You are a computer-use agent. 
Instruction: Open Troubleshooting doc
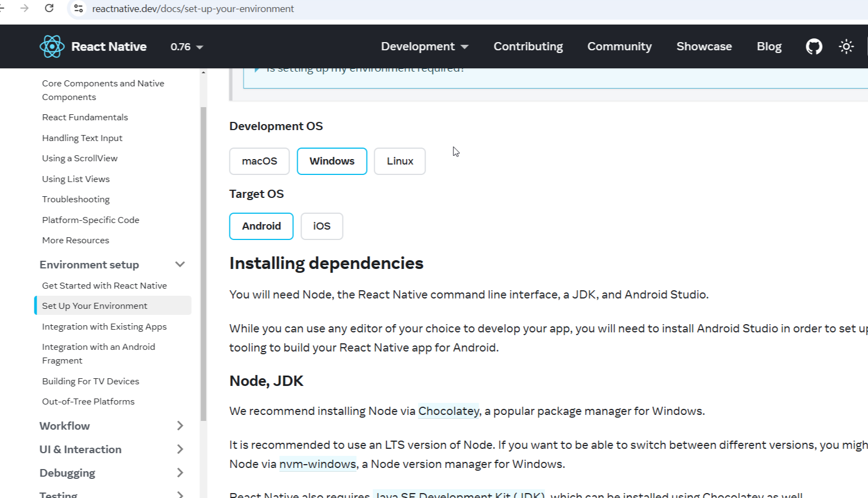[76, 200]
